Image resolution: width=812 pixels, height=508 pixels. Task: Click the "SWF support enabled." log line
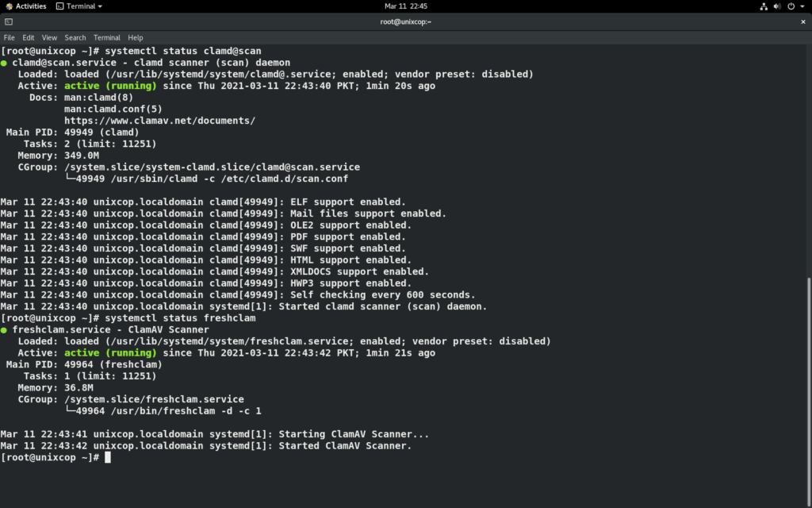pos(348,248)
